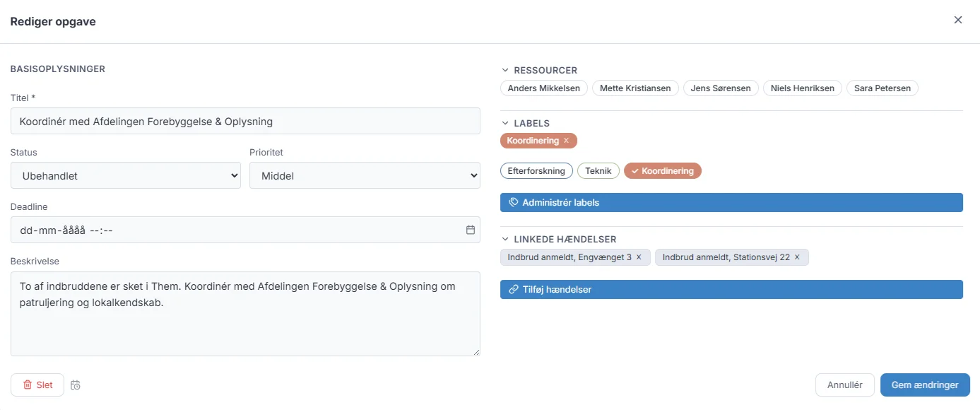Toggle resource Mette Kristiansen

[635, 88]
